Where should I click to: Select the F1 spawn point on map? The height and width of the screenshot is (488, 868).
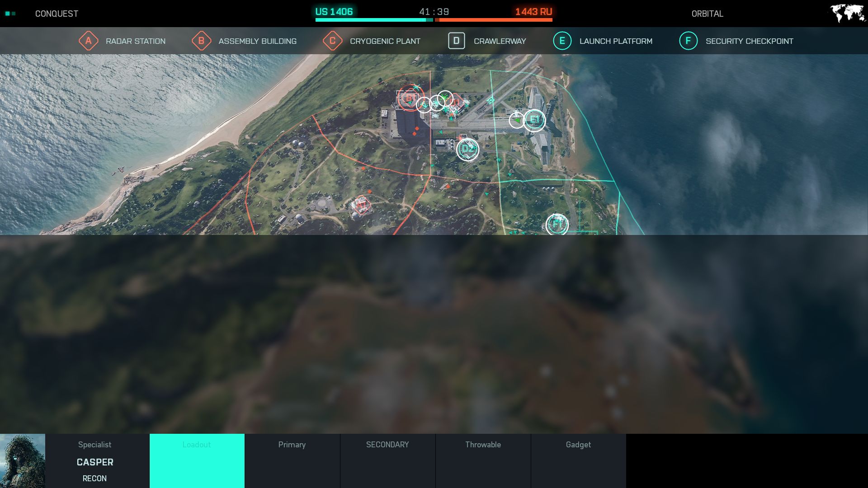[557, 224]
